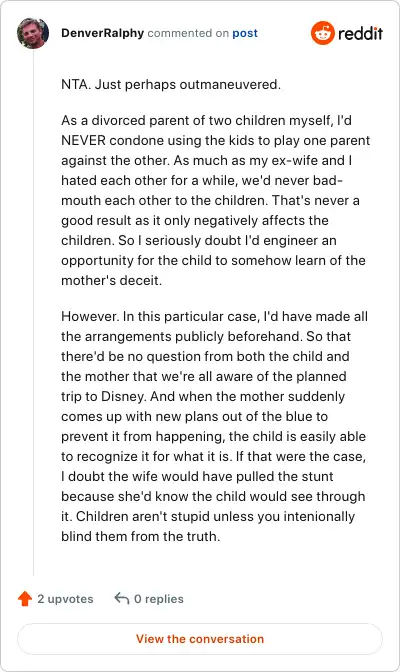Click paragraph starting "However. In this particular"

coord(215,426)
